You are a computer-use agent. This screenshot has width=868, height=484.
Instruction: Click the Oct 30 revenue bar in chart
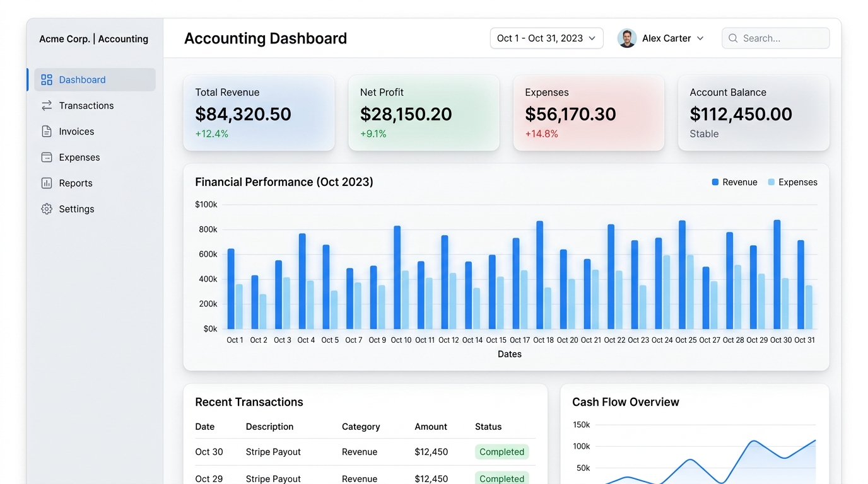point(777,274)
